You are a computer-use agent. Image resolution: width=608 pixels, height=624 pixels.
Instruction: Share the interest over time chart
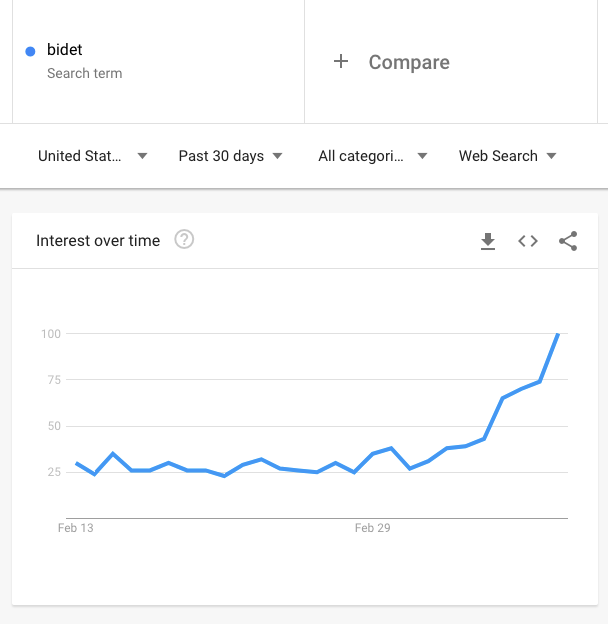tap(568, 241)
